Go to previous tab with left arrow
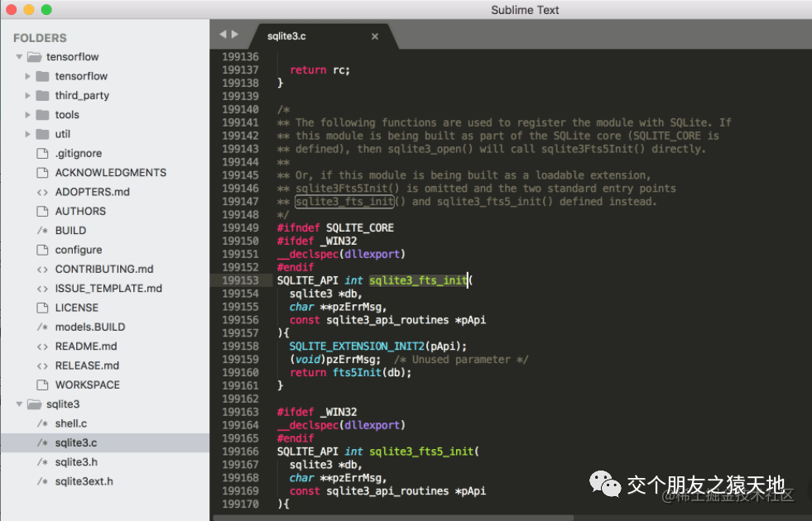 coord(223,34)
